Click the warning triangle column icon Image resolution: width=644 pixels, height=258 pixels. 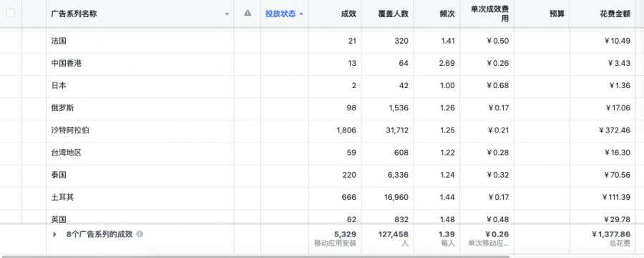(248, 13)
